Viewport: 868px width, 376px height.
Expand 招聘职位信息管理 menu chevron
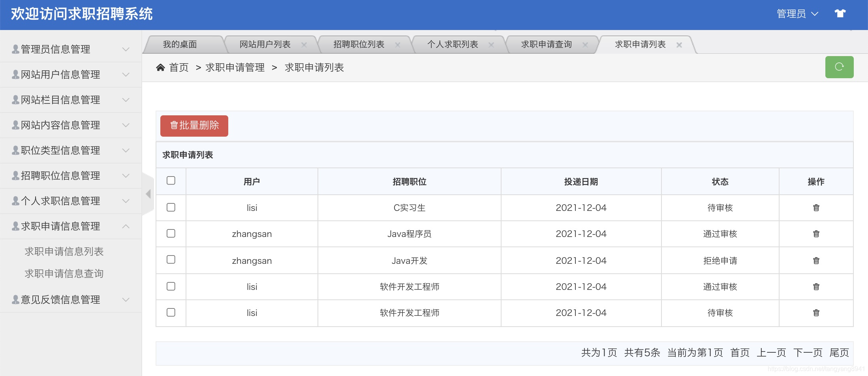point(126,176)
